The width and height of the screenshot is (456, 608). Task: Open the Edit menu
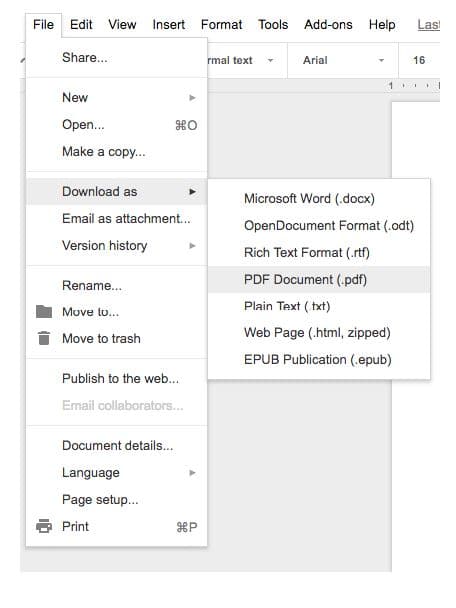81,24
